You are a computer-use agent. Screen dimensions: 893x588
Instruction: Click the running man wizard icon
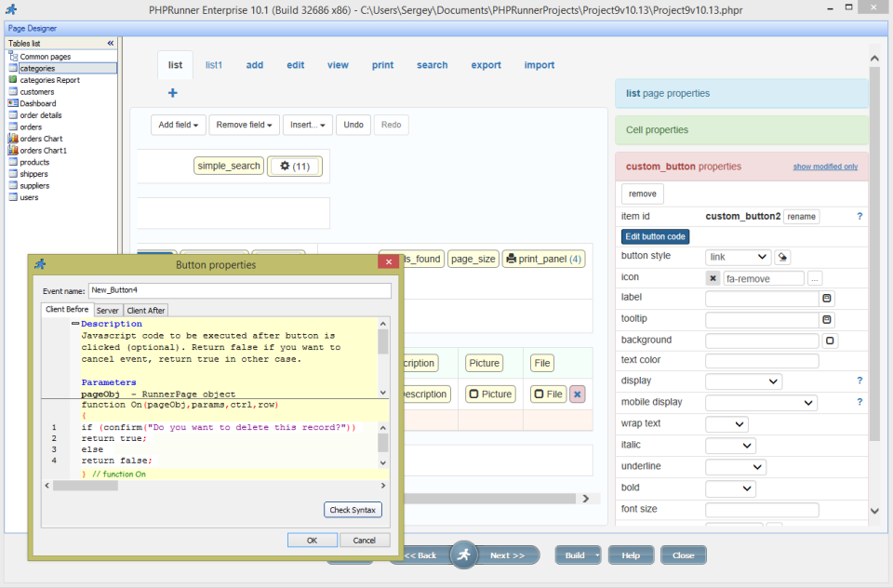coord(464,555)
